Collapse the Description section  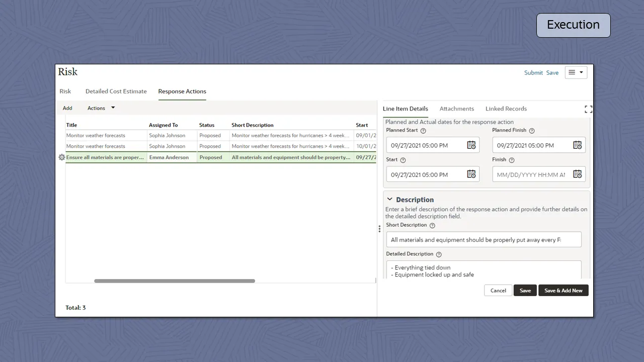[389, 199]
